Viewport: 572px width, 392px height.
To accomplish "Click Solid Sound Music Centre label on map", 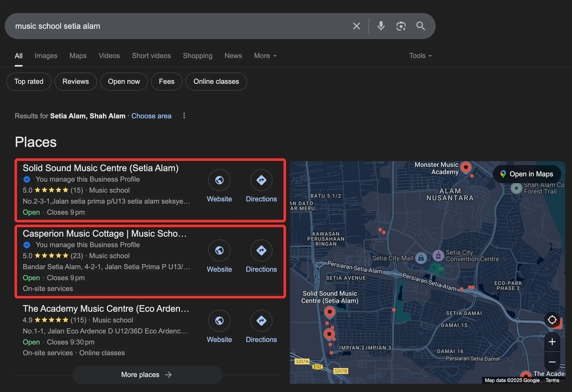I will pos(330,297).
